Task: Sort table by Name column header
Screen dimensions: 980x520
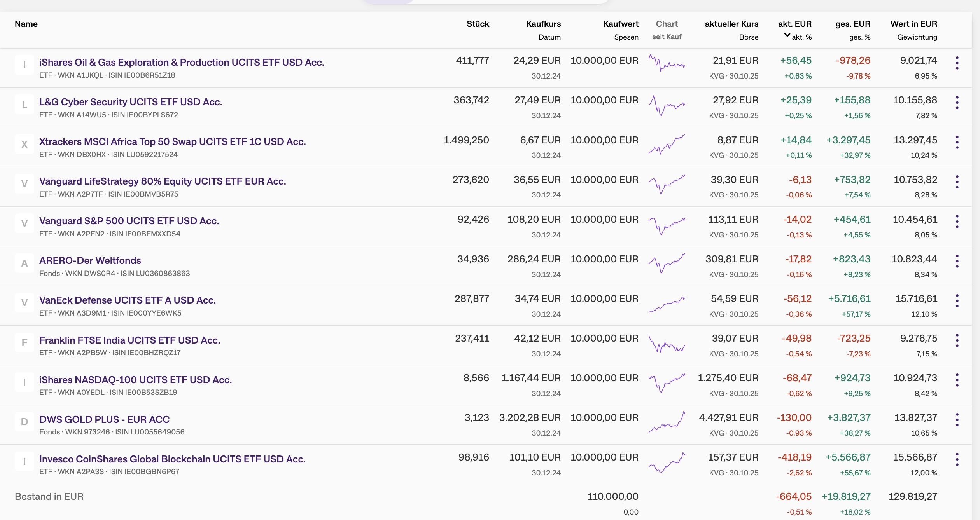Action: [x=26, y=24]
